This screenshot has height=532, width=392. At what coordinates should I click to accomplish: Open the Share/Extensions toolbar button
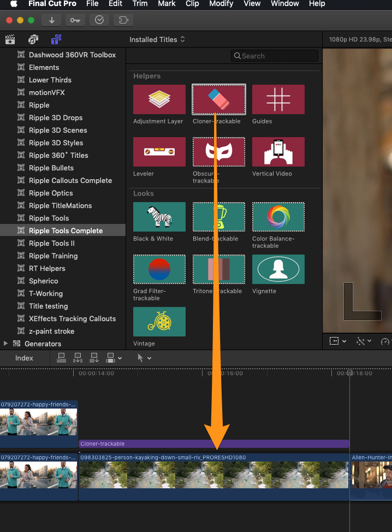pyautogui.click(x=123, y=20)
